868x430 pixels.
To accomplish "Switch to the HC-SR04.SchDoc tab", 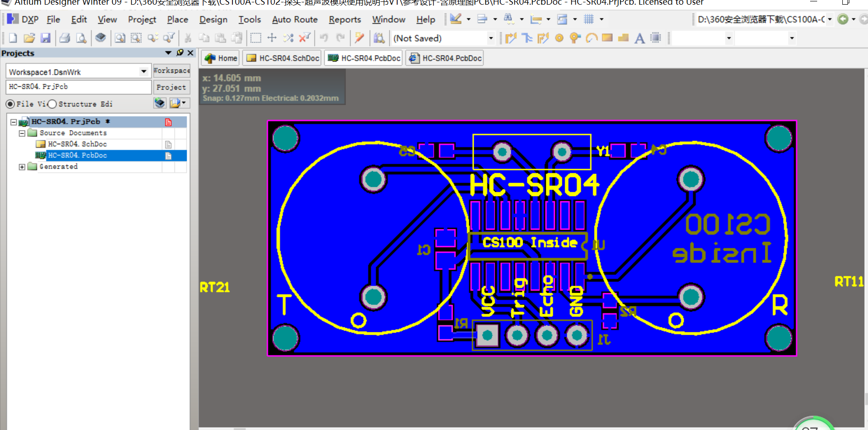I will pos(283,58).
